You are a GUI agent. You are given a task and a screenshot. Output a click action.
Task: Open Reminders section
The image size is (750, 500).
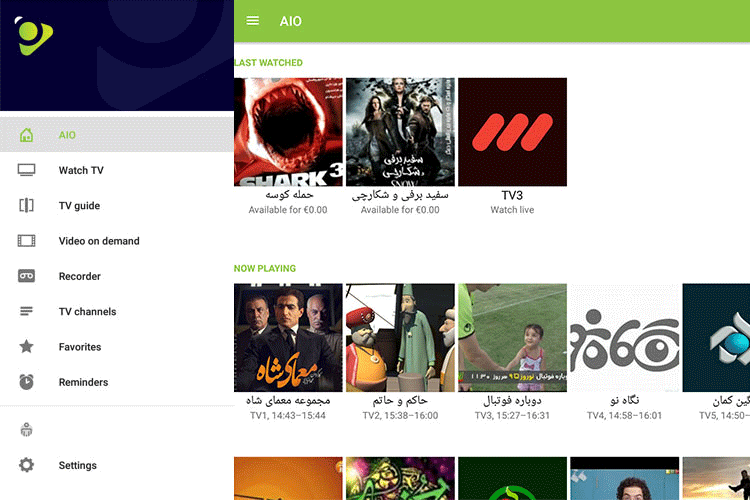pos(117,382)
